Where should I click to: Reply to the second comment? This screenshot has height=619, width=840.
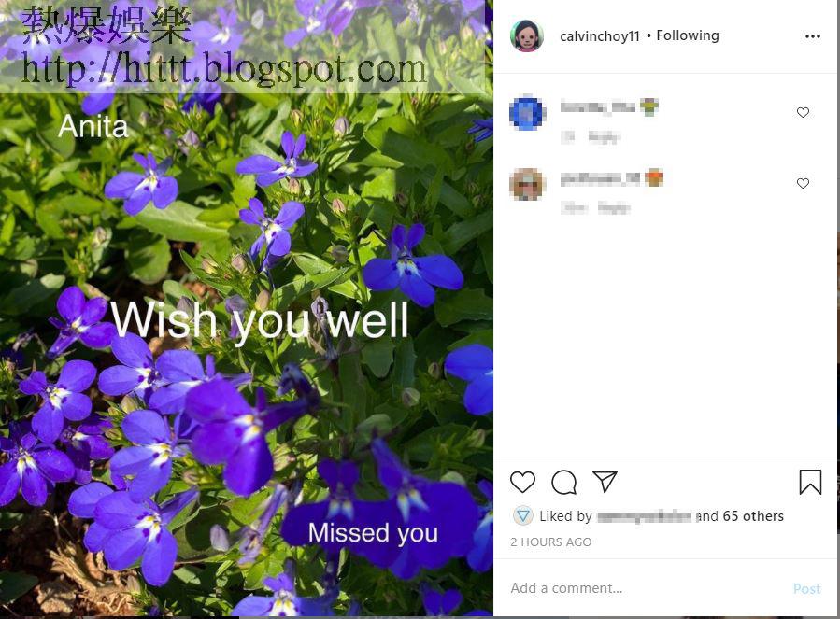click(613, 208)
